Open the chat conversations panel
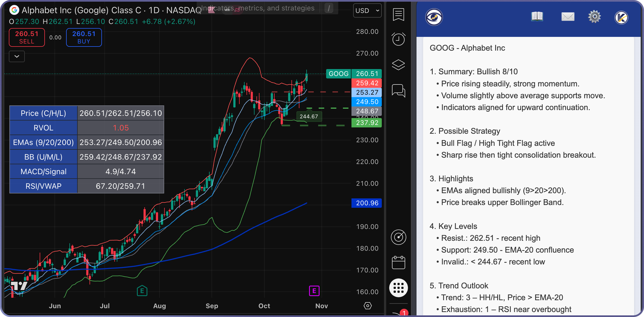This screenshot has width=644, height=317. [399, 91]
